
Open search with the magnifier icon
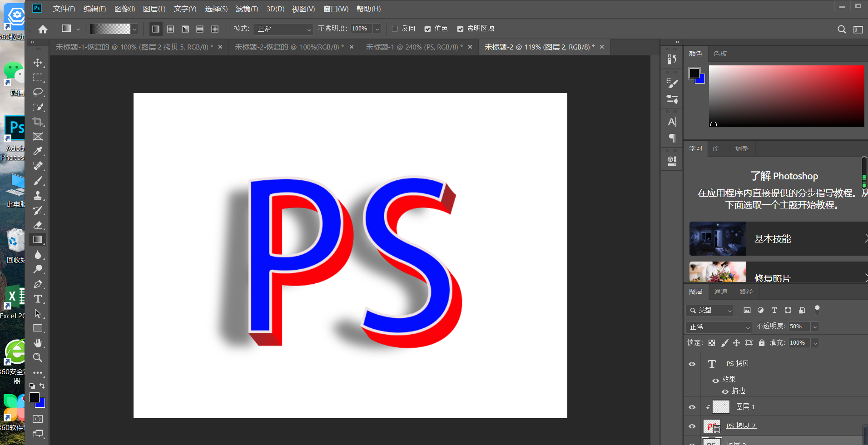tap(841, 29)
